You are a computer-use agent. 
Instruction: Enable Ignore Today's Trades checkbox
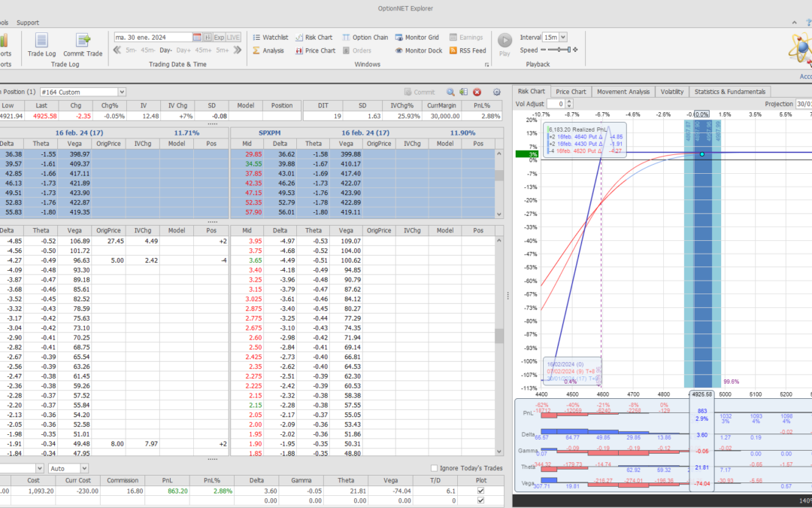434,468
